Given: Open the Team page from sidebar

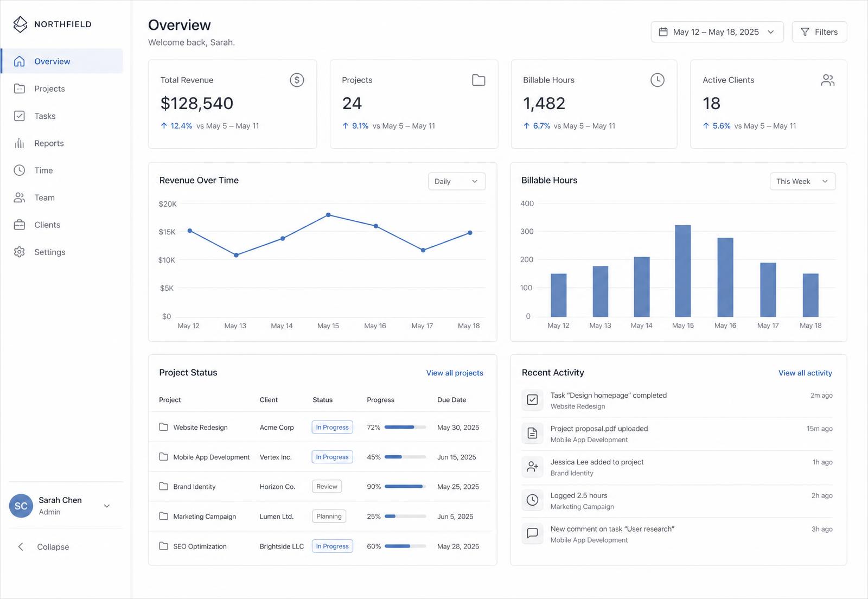Looking at the screenshot, I should pyautogui.click(x=62, y=197).
